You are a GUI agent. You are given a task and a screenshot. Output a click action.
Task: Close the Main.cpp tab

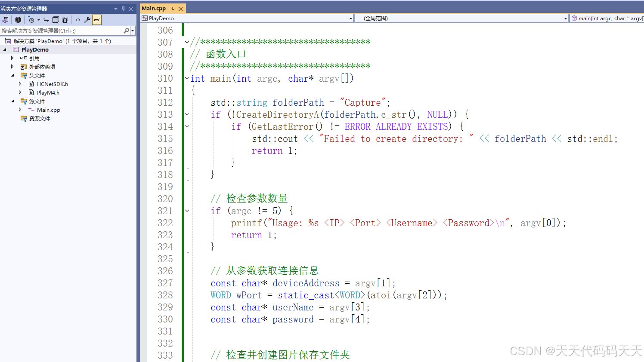point(181,9)
